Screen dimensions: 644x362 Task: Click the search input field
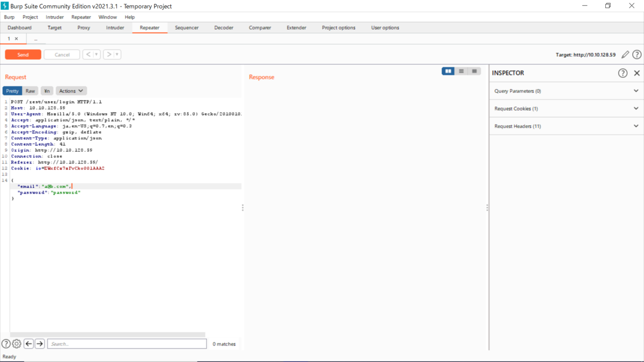point(127,344)
